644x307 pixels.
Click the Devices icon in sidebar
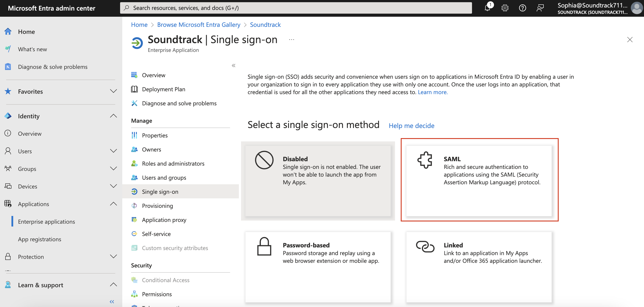pyautogui.click(x=8, y=186)
